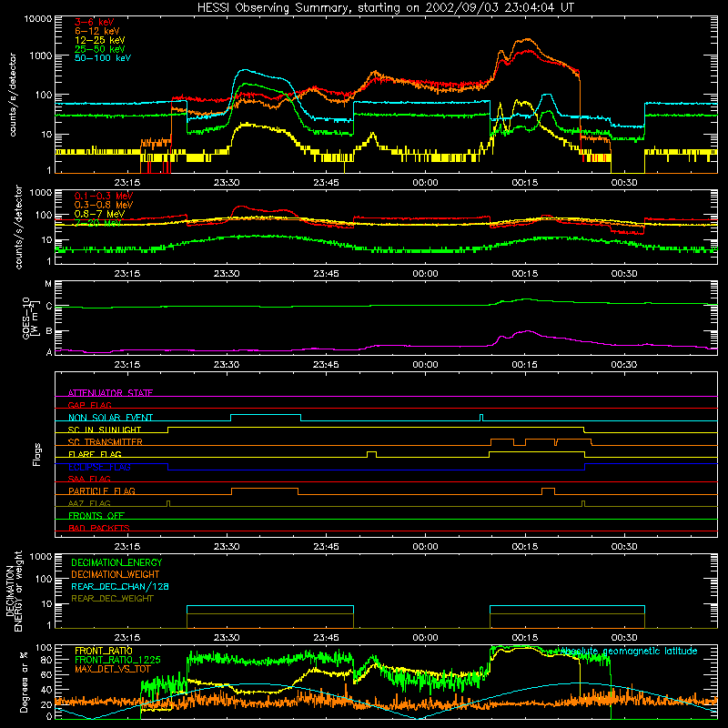The image size is (728, 728).
Task: Select the yellow '0.8-7 MeV' legend label
Action: pyautogui.click(x=100, y=214)
